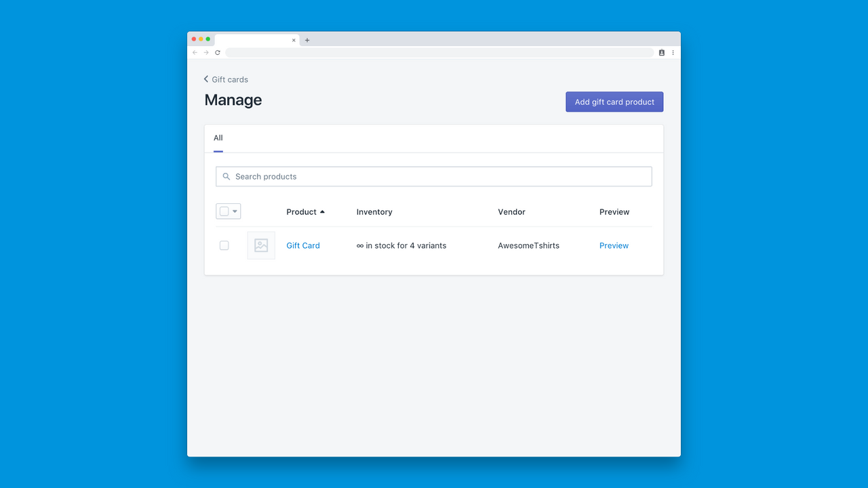Click the browser back arrow
The image size is (868, 488).
(195, 52)
